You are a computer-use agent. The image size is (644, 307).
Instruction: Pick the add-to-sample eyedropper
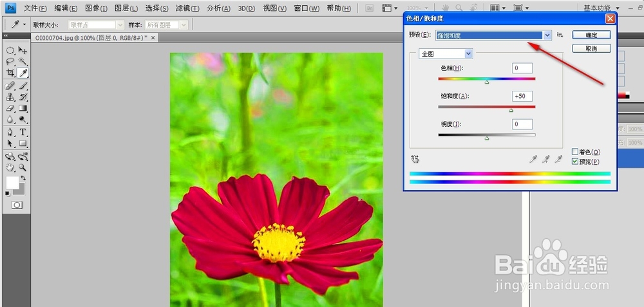pyautogui.click(x=545, y=159)
